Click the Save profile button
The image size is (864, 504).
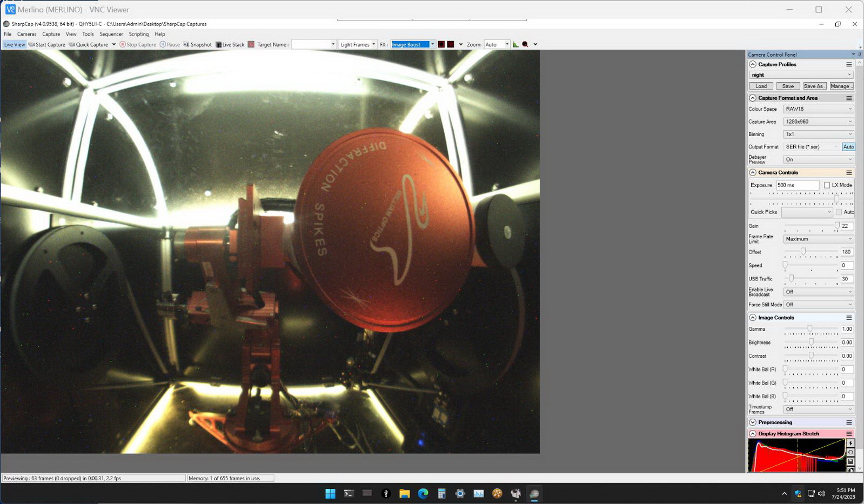click(x=788, y=86)
